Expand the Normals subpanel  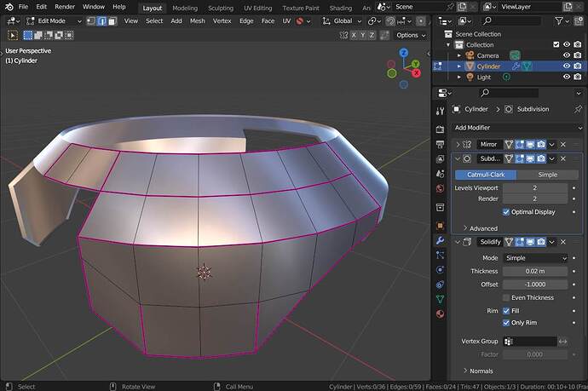pyautogui.click(x=479, y=371)
